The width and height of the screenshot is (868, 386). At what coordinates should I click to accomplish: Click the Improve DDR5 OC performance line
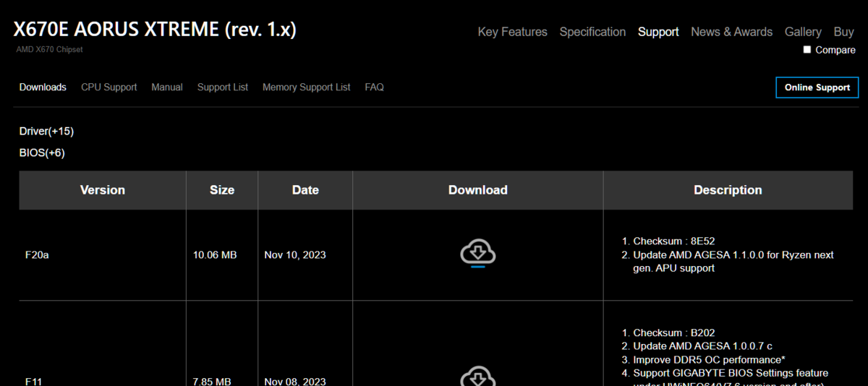709,359
